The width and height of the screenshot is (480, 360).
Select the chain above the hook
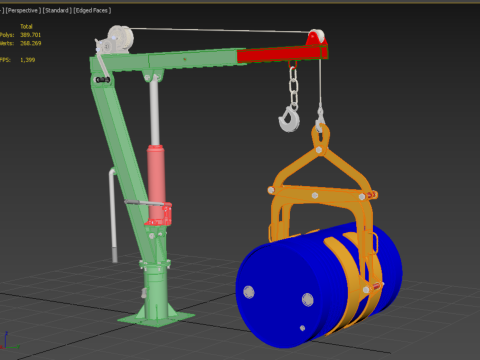[293, 86]
